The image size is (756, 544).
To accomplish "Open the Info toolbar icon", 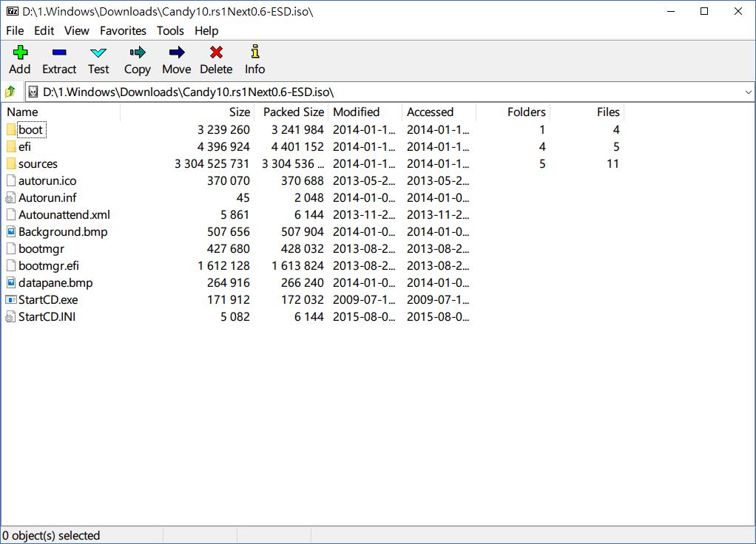I will click(x=255, y=52).
